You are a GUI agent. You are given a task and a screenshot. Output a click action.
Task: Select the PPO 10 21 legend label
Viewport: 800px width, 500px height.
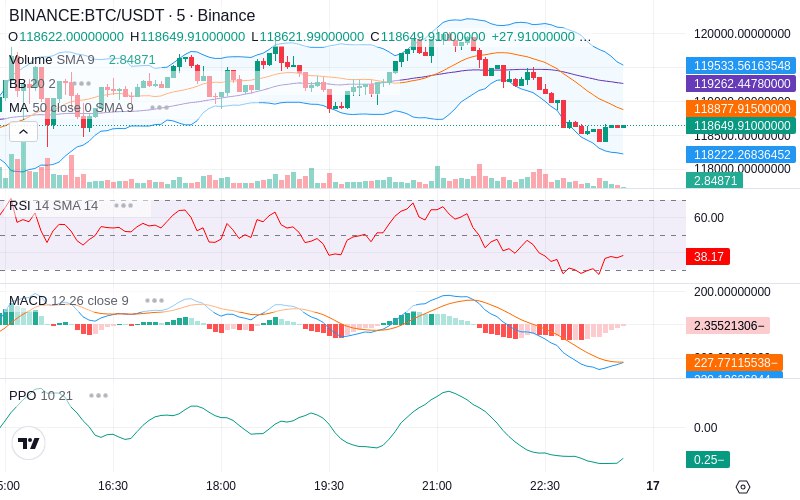pos(41,395)
